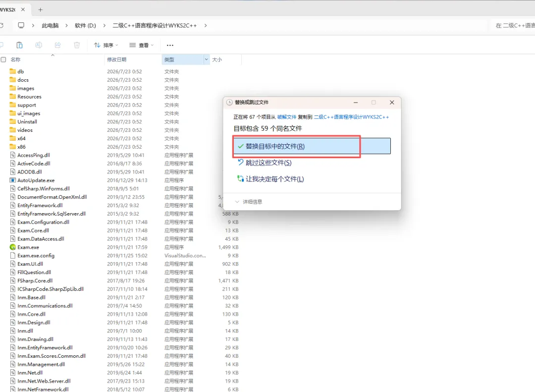Select the ADODB.dll file icon
Image resolution: width=535 pixels, height=392 pixels.
point(12,172)
